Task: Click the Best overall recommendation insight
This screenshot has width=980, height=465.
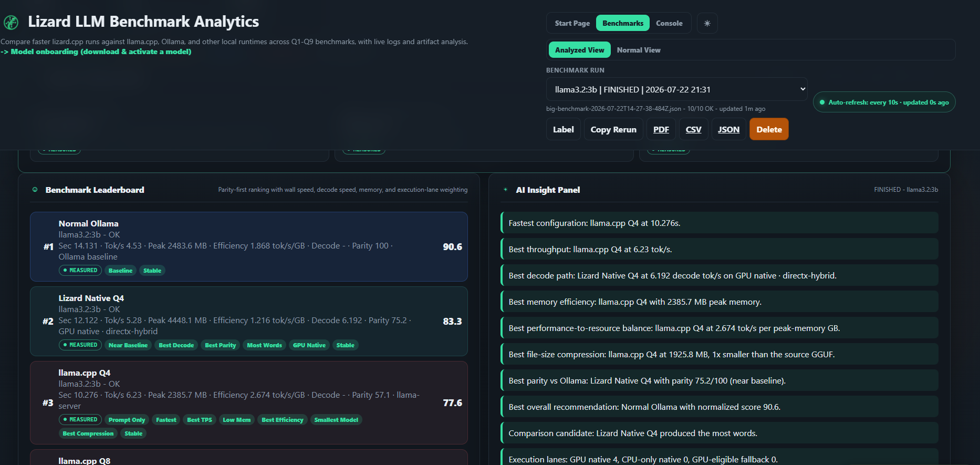Action: click(720, 407)
